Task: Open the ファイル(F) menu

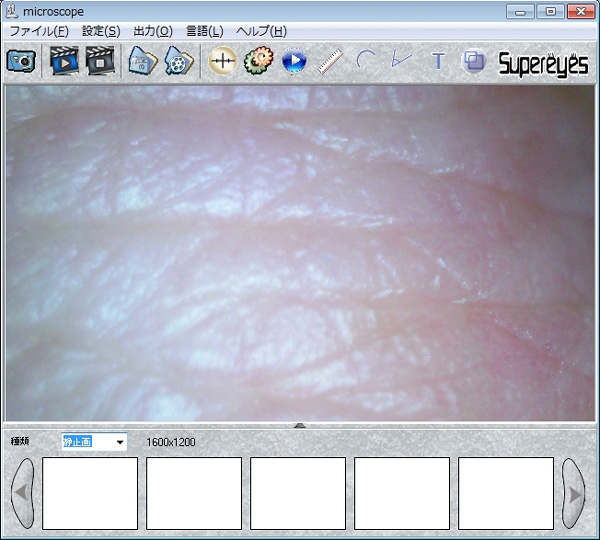Action: click(x=39, y=31)
